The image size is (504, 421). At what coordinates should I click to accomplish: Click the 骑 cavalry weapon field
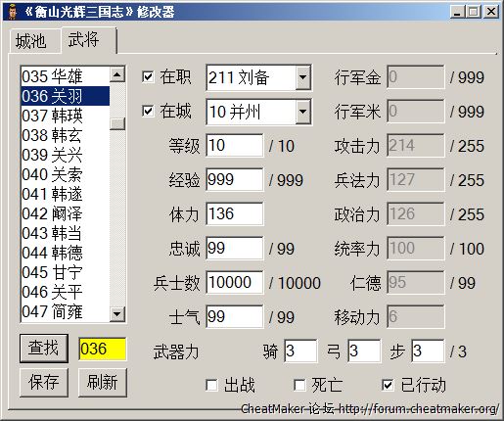[x=300, y=351]
